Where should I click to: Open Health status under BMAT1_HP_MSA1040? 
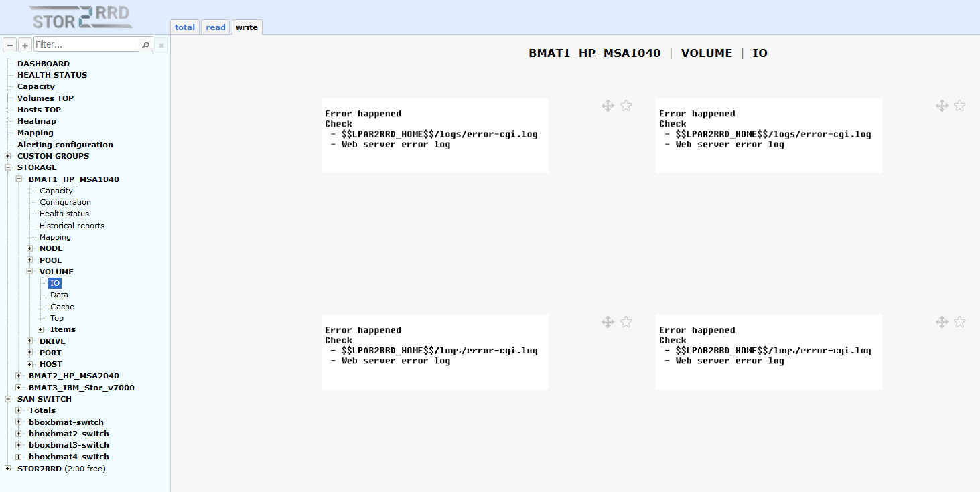(64, 214)
